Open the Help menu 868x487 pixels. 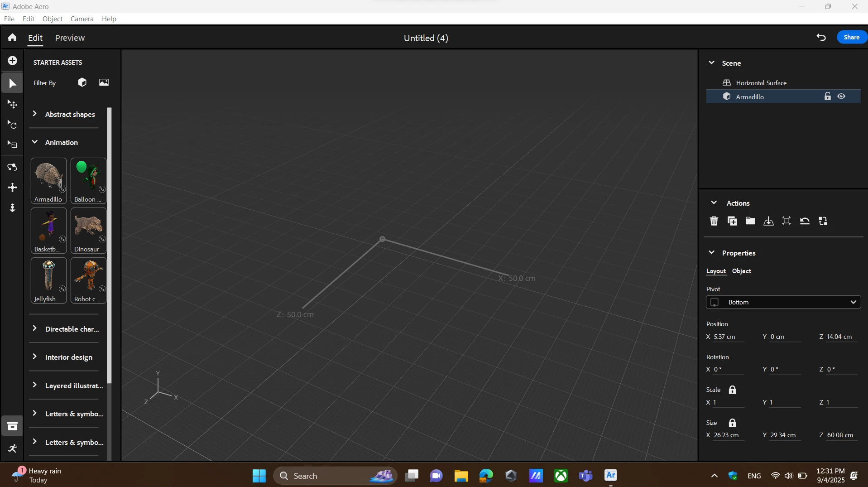pyautogui.click(x=109, y=19)
